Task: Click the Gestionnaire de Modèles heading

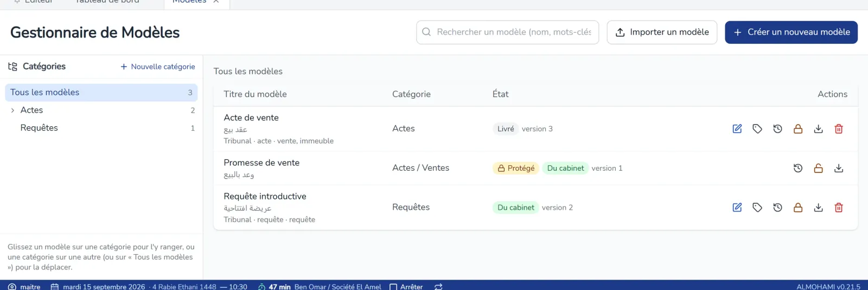Action: point(95,33)
